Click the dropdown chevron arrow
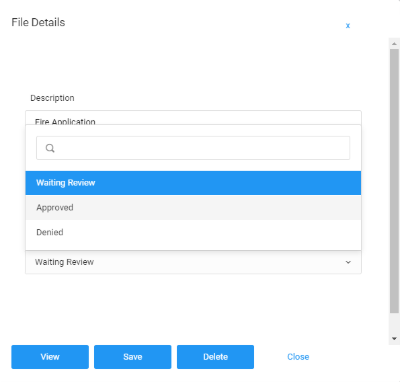 348,262
